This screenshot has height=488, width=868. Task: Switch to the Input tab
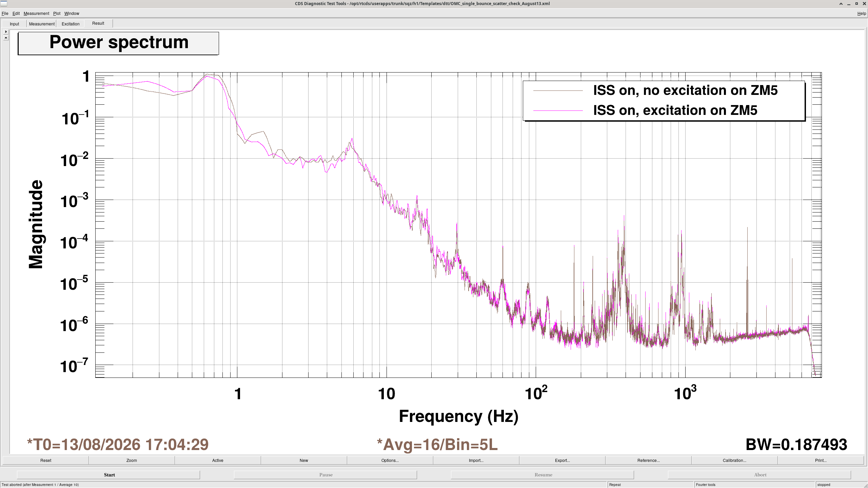(x=14, y=24)
